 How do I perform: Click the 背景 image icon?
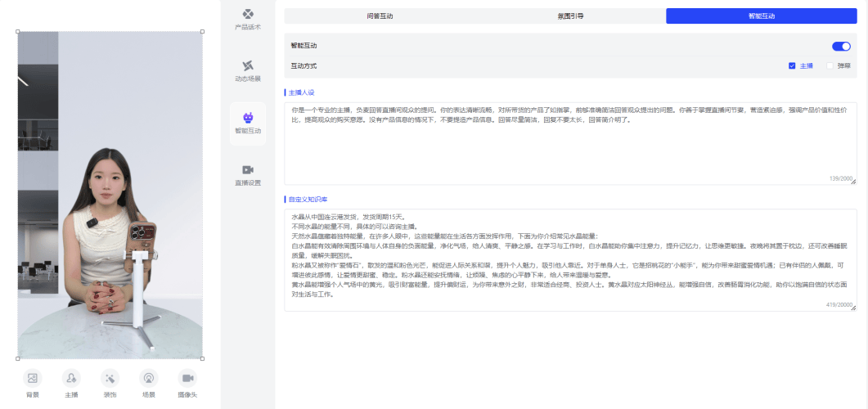point(32,378)
